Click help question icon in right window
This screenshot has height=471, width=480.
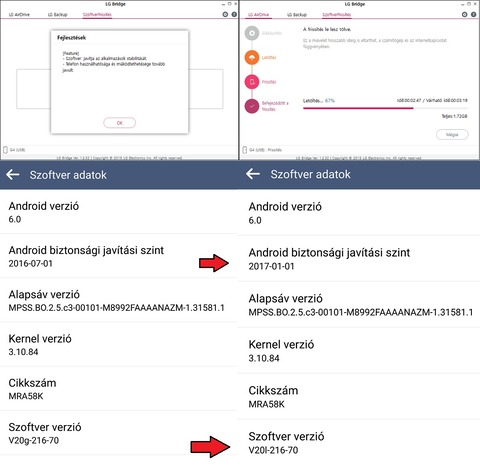[473, 14]
